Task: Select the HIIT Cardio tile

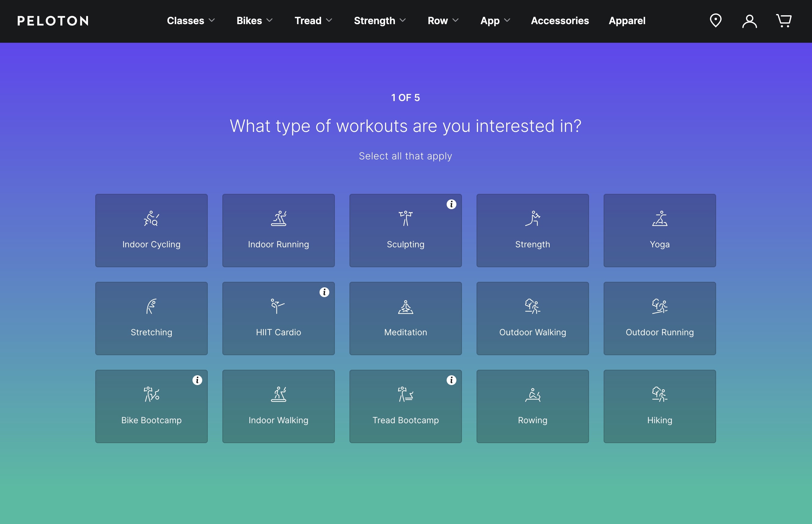Action: (278, 318)
